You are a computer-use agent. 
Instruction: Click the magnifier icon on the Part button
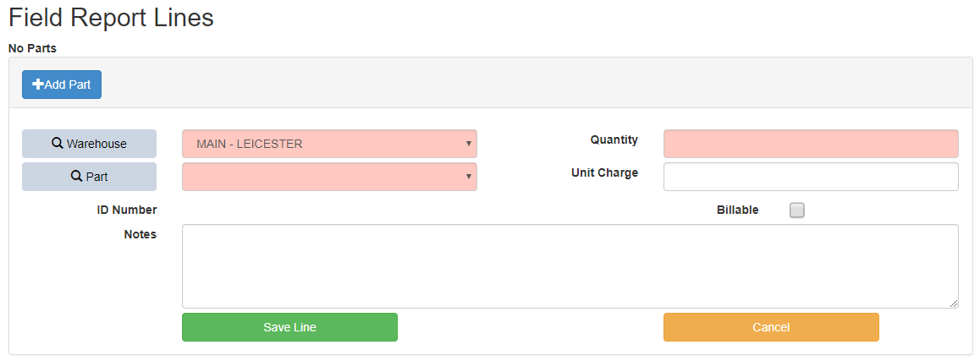click(76, 177)
